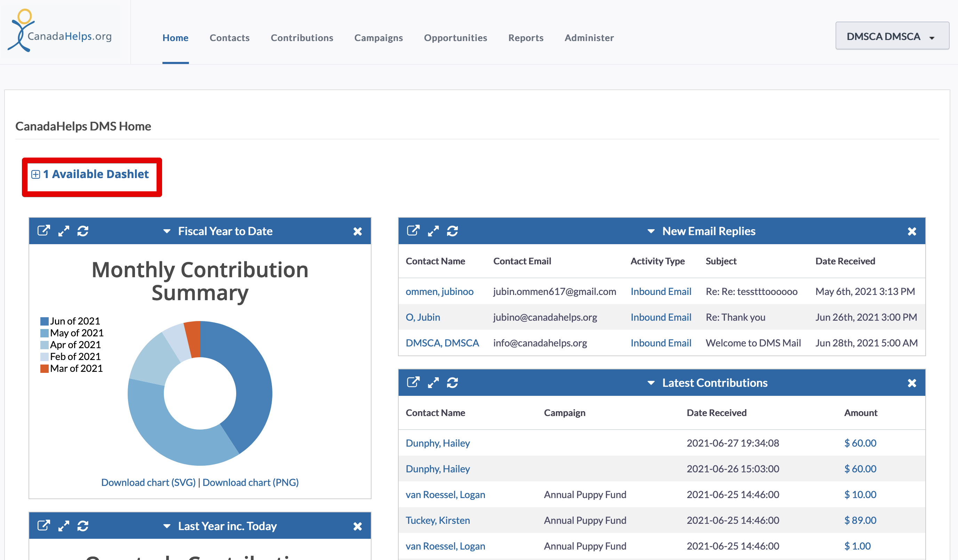Open contact O, Jubin
Screen dimensions: 958x560
point(423,318)
